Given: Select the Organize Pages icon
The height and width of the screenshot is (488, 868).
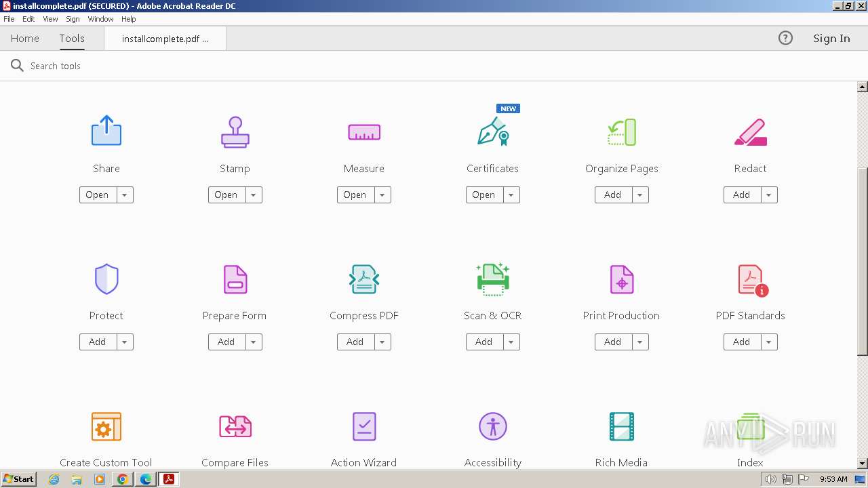Looking at the screenshot, I should [x=622, y=132].
